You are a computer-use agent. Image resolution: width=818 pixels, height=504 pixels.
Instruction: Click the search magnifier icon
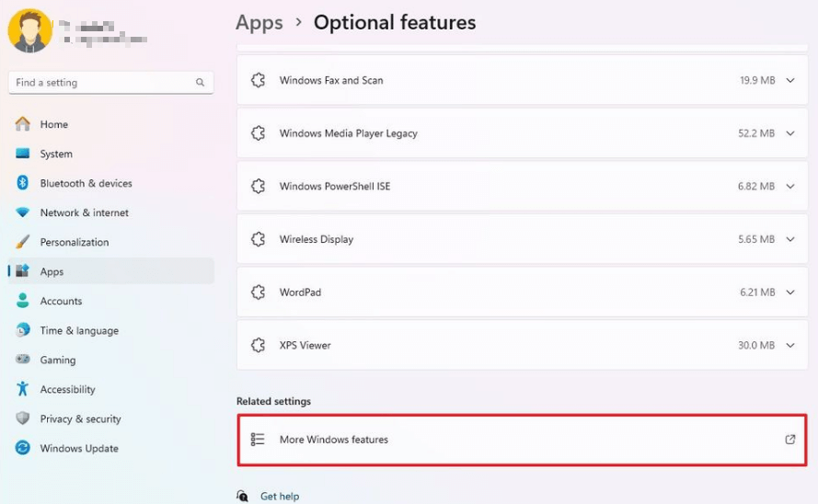[200, 83]
